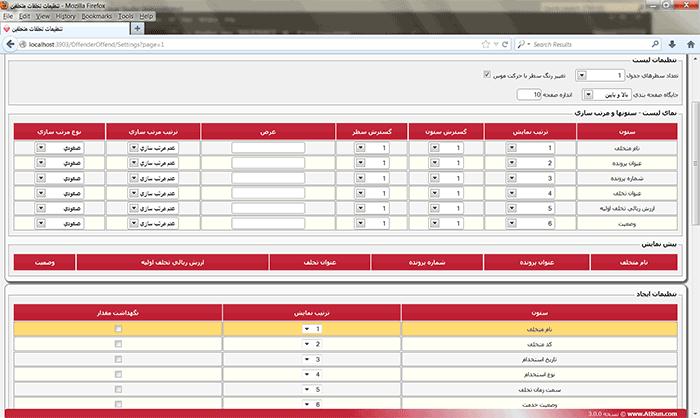
Task: Check keep-value box for create-settings row 2
Action: tap(118, 344)
